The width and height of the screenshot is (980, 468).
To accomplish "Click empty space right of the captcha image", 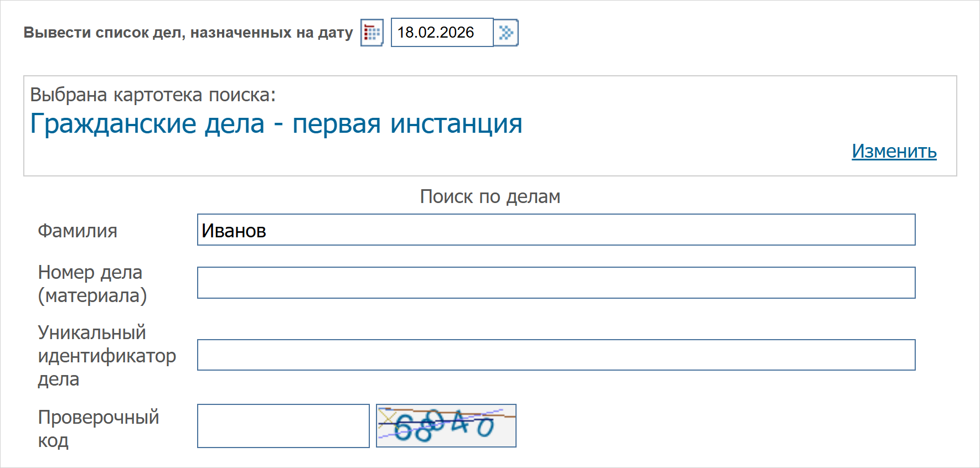I will click(720, 425).
